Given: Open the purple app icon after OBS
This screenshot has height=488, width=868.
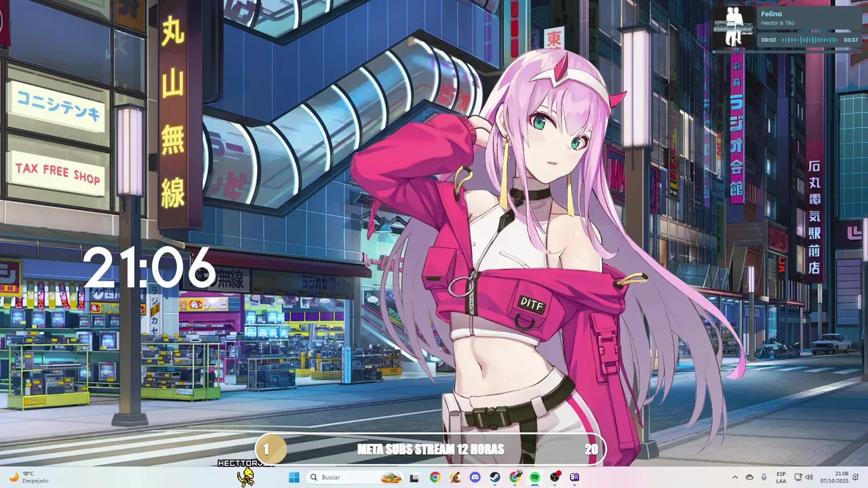Looking at the screenshot, I should click(574, 477).
